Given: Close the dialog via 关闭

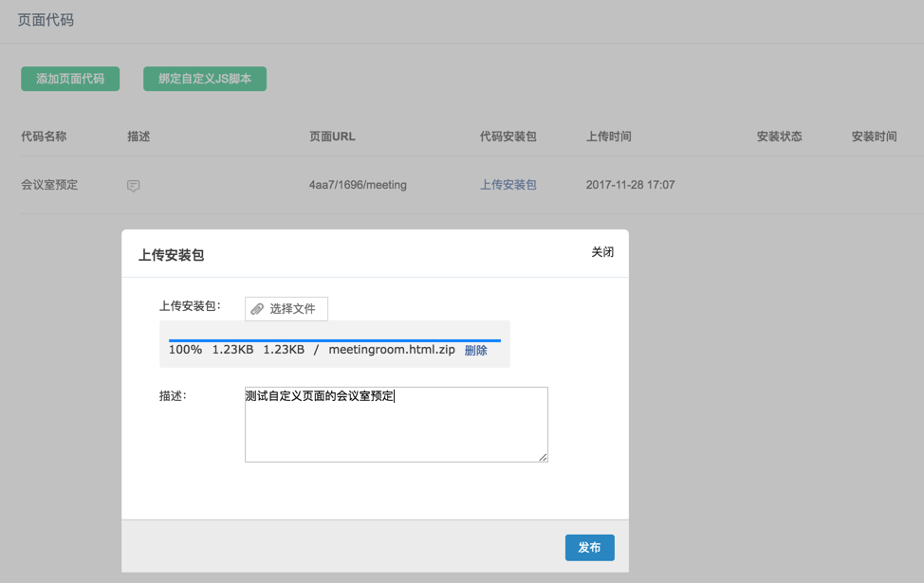Looking at the screenshot, I should (x=602, y=252).
